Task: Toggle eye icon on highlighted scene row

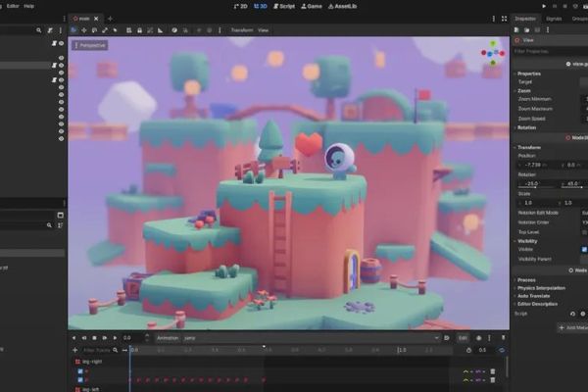Action: click(61, 66)
